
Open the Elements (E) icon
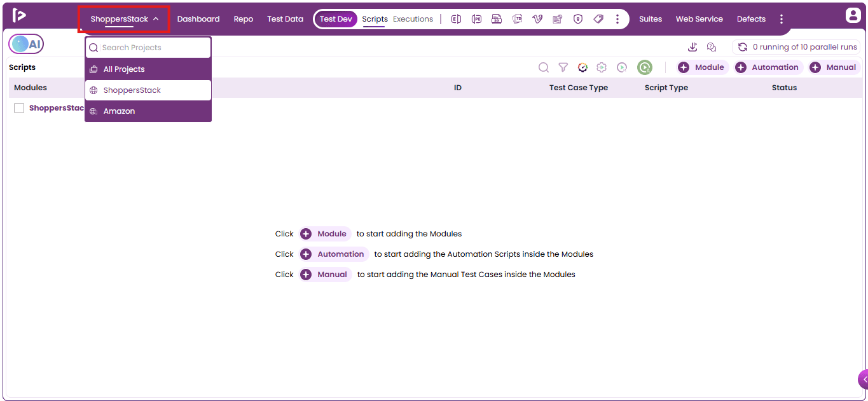pos(456,19)
